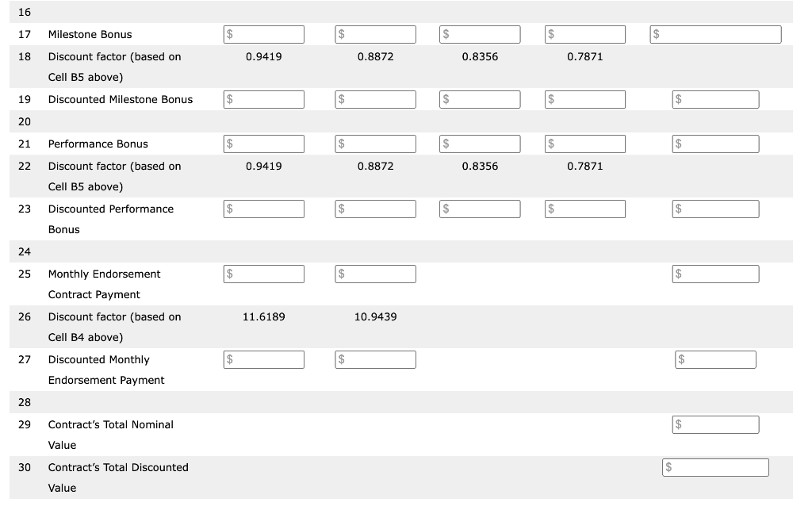The height and width of the screenshot is (510, 812).
Task: Focus Discounted Monthly Endorsement Payment total input
Action: pos(715,360)
